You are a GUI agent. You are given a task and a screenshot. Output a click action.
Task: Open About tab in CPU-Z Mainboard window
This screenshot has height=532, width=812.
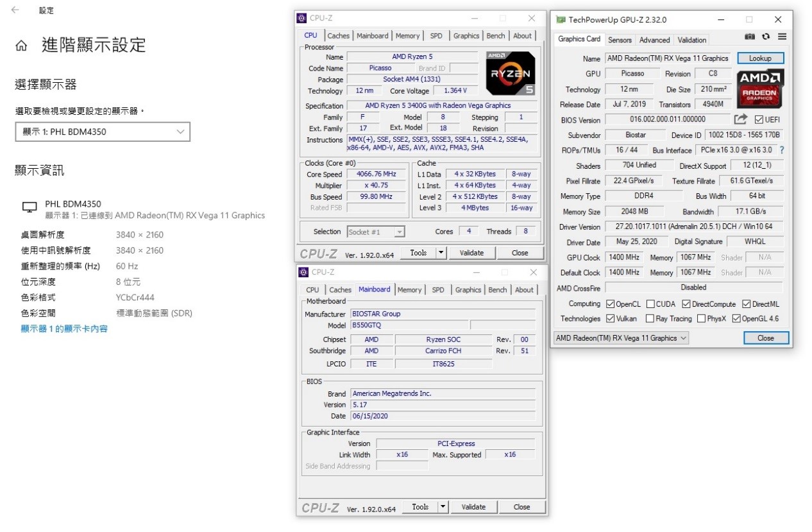tap(524, 290)
